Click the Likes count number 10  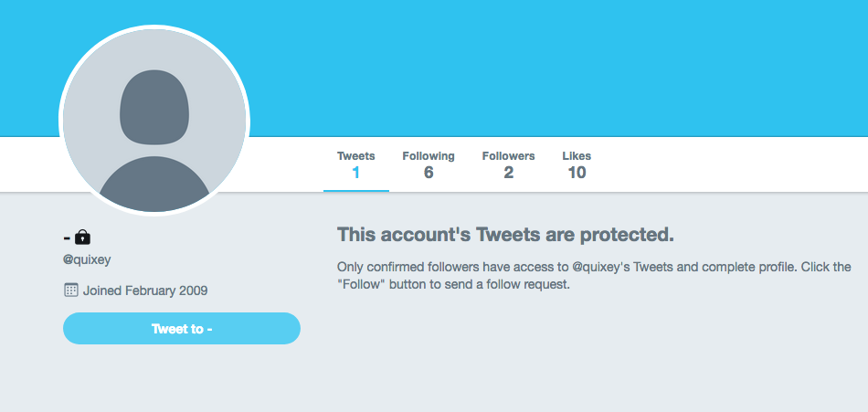(x=576, y=173)
